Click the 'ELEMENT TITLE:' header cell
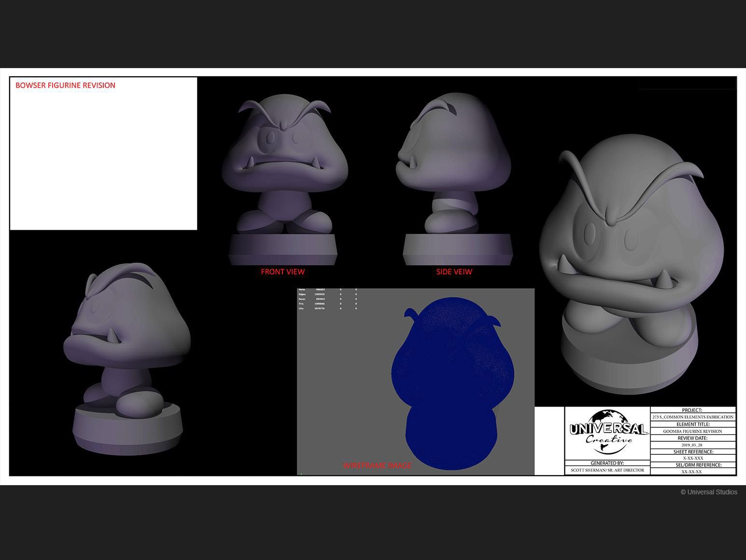The width and height of the screenshot is (746, 560). click(x=693, y=424)
